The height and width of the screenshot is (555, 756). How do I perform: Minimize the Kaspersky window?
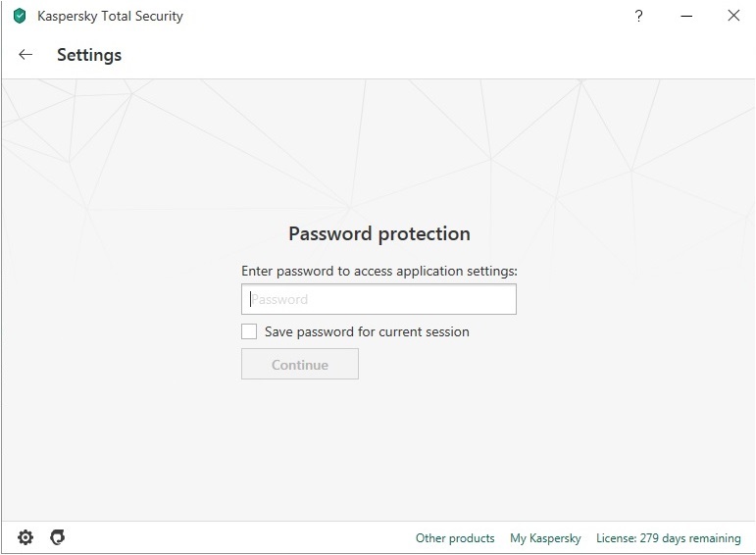tap(685, 16)
